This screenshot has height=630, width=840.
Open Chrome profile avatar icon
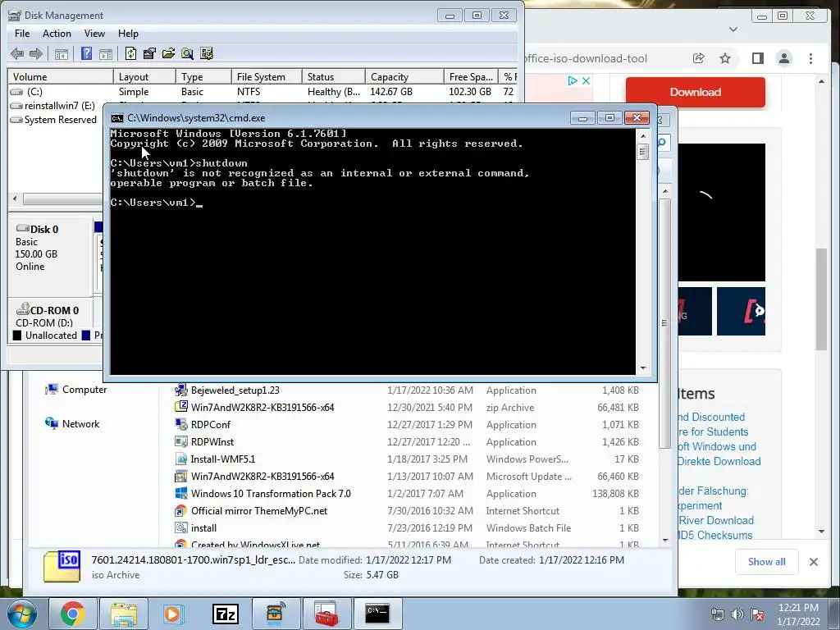pos(784,58)
